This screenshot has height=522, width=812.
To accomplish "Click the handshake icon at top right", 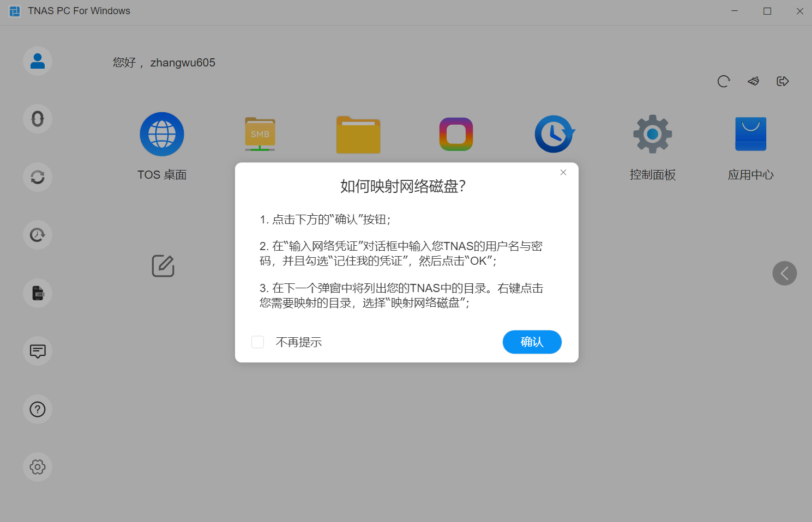I will click(x=753, y=81).
